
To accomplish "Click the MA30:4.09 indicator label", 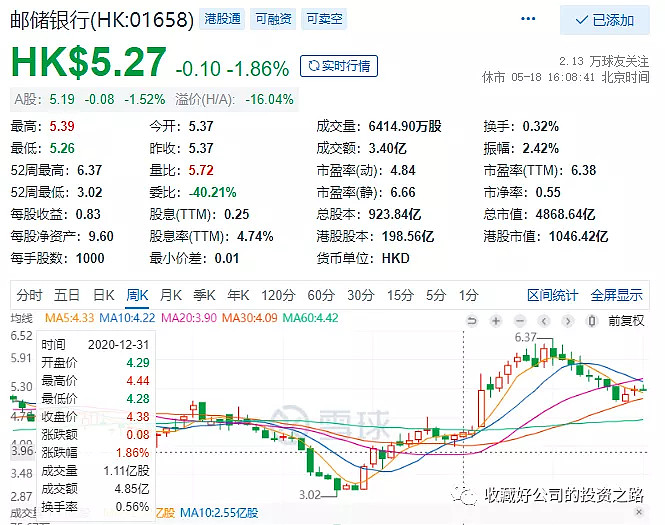I will point(249,318).
